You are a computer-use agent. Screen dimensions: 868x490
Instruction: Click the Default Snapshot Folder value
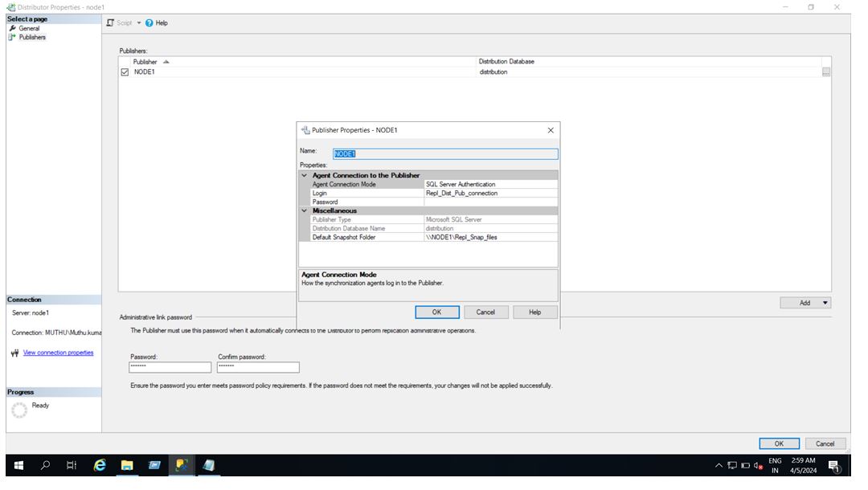click(x=490, y=237)
